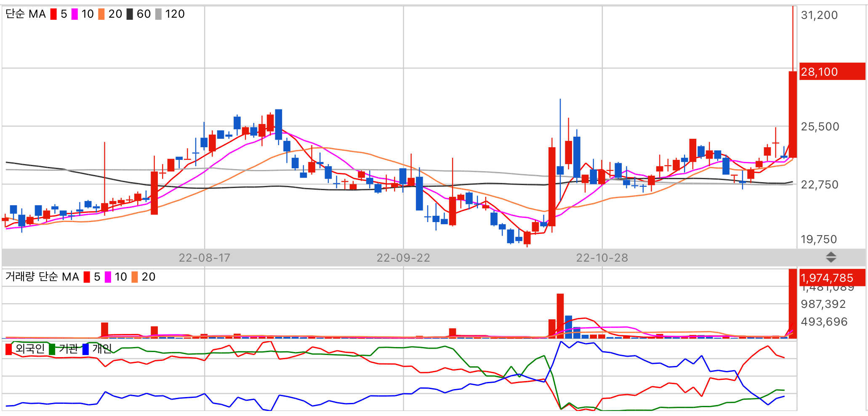Click the gray 120-day MA color swatch
868x416 pixels.
(158, 14)
